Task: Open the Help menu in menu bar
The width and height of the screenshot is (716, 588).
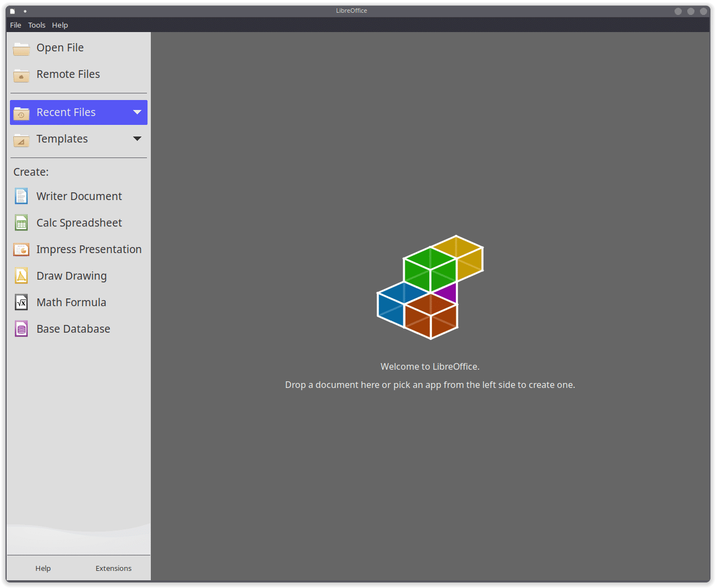Action: coord(60,25)
